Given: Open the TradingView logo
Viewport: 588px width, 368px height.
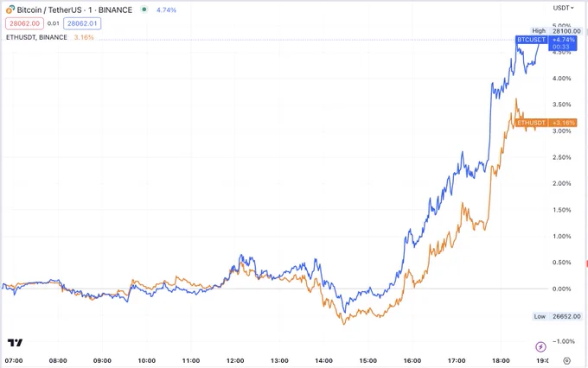Looking at the screenshot, I should [15, 342].
